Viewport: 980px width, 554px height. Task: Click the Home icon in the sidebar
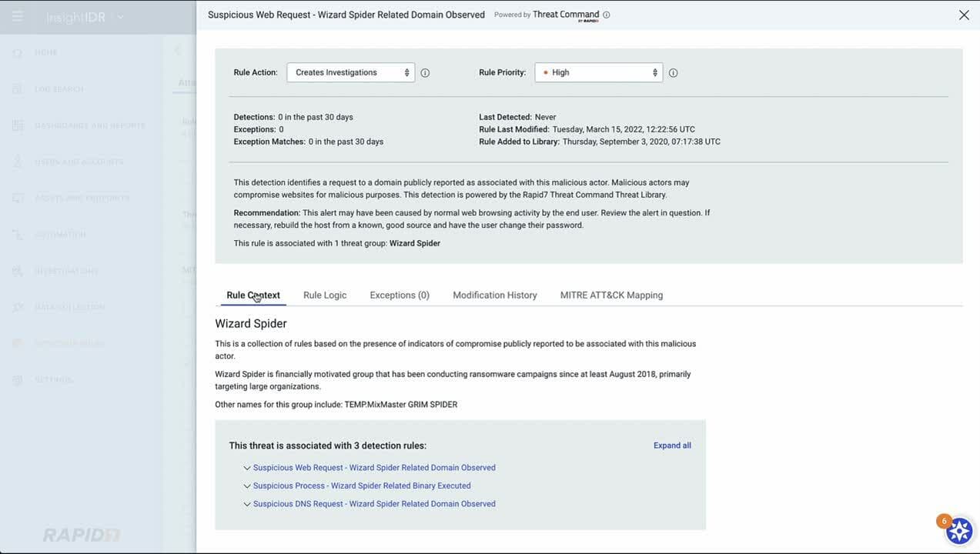[18, 52]
